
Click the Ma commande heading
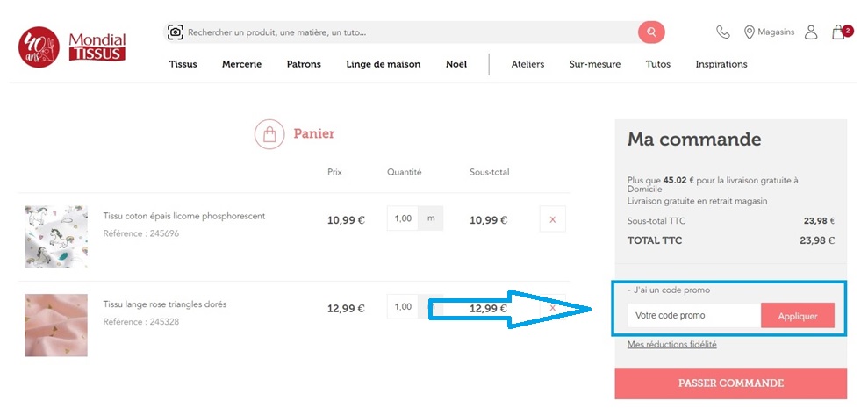pos(694,139)
